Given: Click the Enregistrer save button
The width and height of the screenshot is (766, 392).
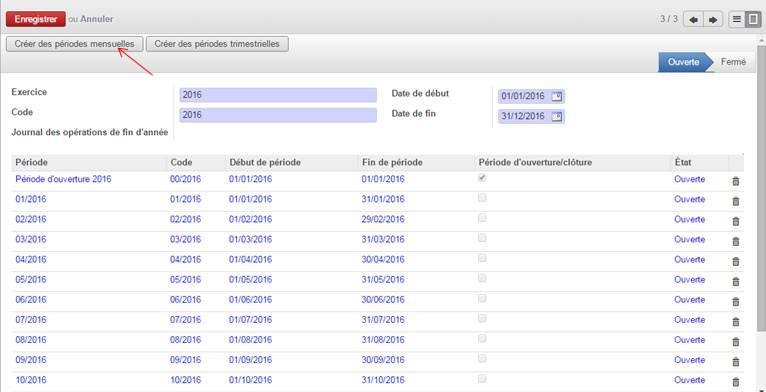Looking at the screenshot, I should tap(35, 19).
